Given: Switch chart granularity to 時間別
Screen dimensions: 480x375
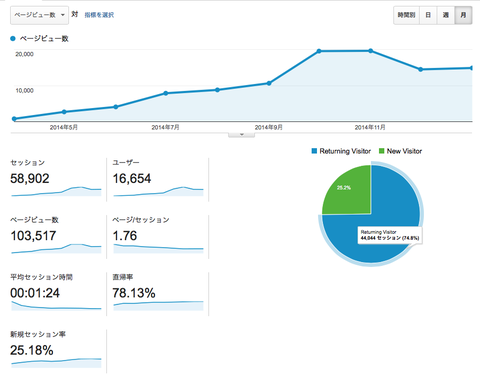Looking at the screenshot, I should 406,15.
